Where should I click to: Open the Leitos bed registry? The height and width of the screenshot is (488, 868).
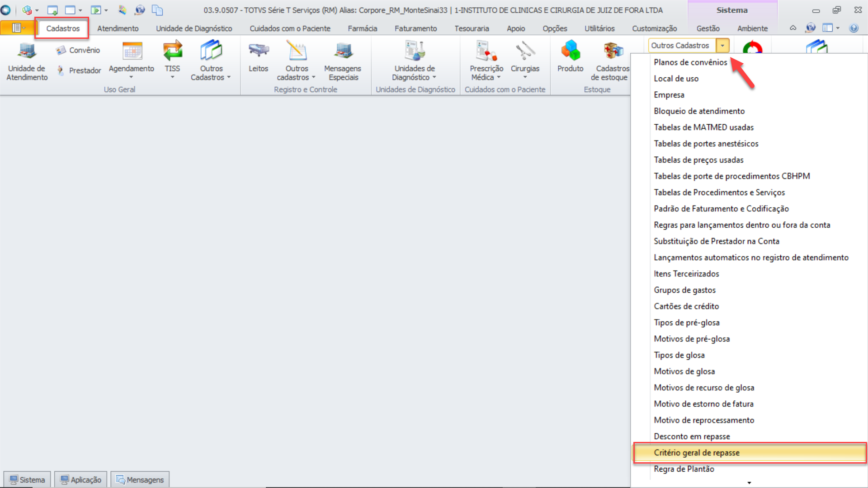(x=258, y=56)
